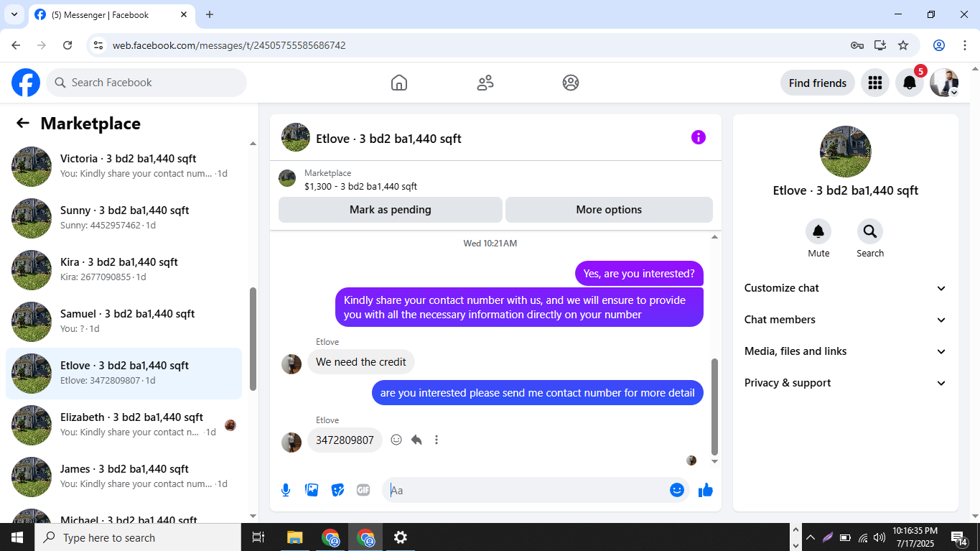Open the Facebook menu grid icon
The width and height of the screenshot is (980, 551).
point(874,83)
